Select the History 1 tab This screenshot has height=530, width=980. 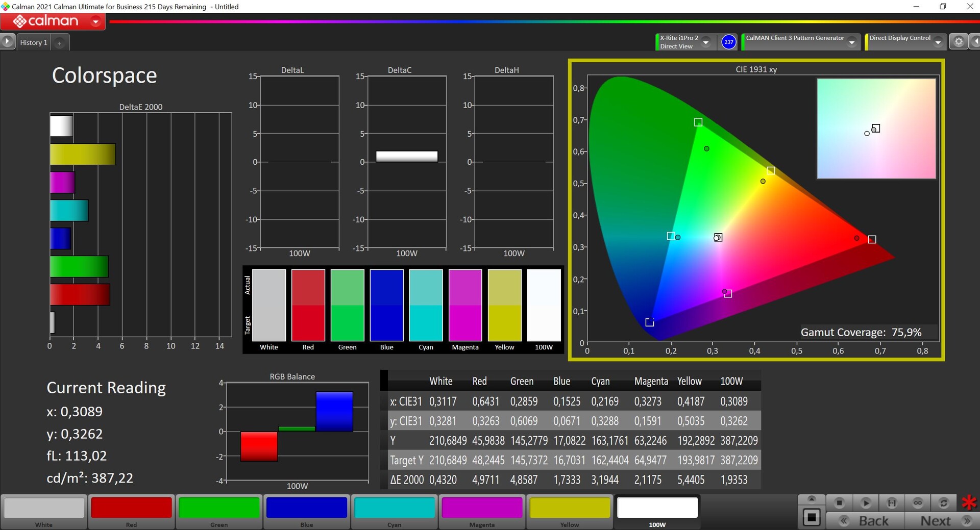34,42
